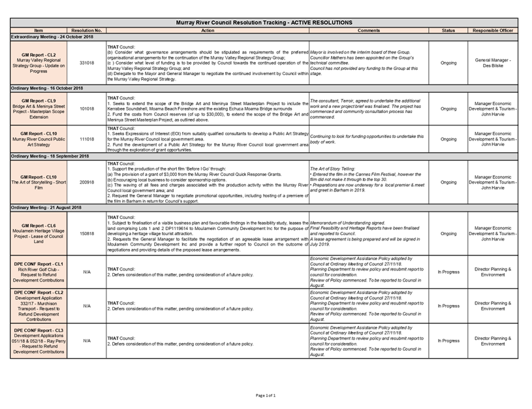
Task: Click N/A resolution cell in Ray Perry row
Action: pos(87,340)
